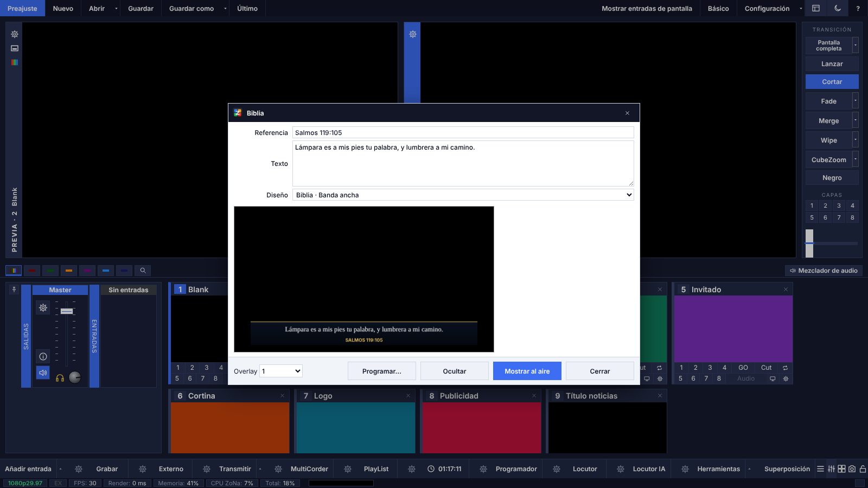Screen dimensions: 868x488
Task: Switch to grid layout icon in bottom bar
Action: pos(841,469)
